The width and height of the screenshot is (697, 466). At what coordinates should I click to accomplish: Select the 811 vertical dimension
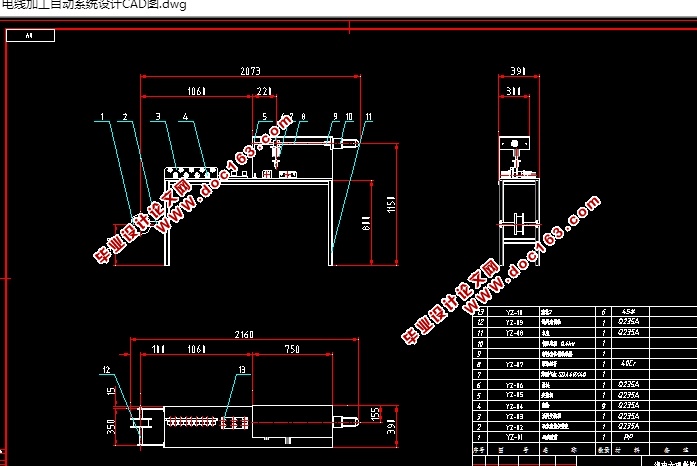coord(366,223)
